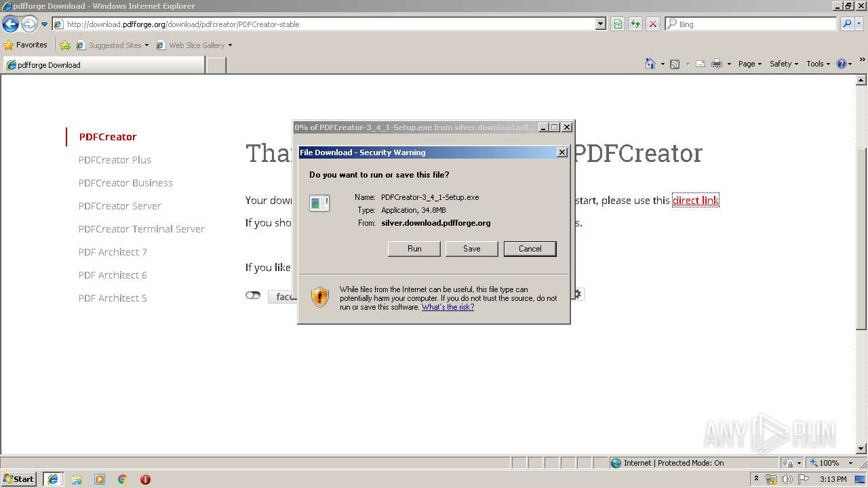Click the page scrollbar down arrow
The image size is (868, 488).
click(x=862, y=448)
